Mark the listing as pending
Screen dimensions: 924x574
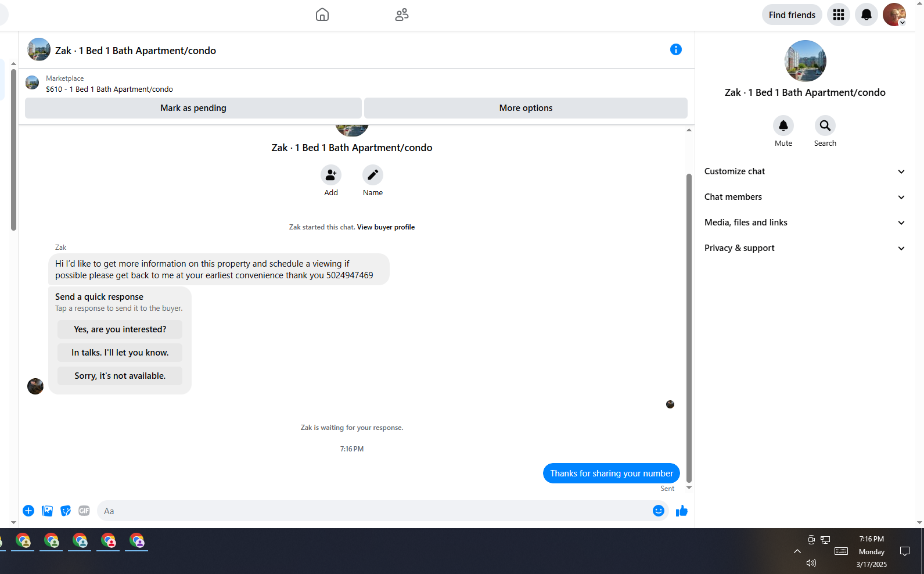tap(193, 108)
